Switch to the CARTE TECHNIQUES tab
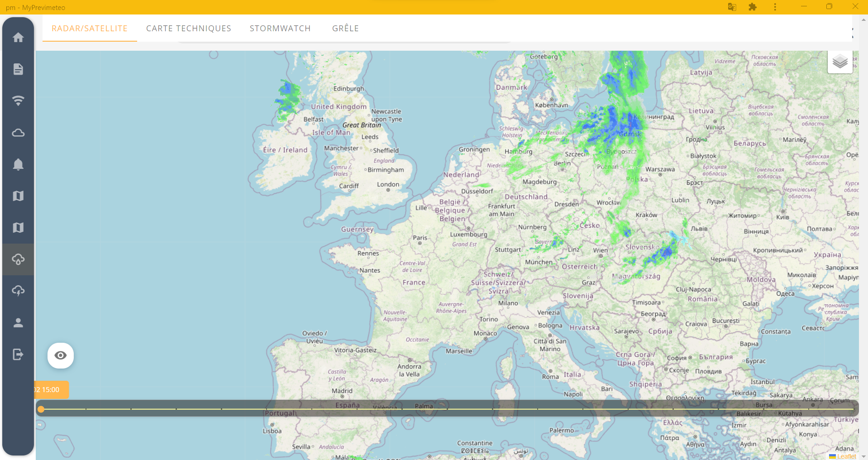868x460 pixels. tap(189, 29)
